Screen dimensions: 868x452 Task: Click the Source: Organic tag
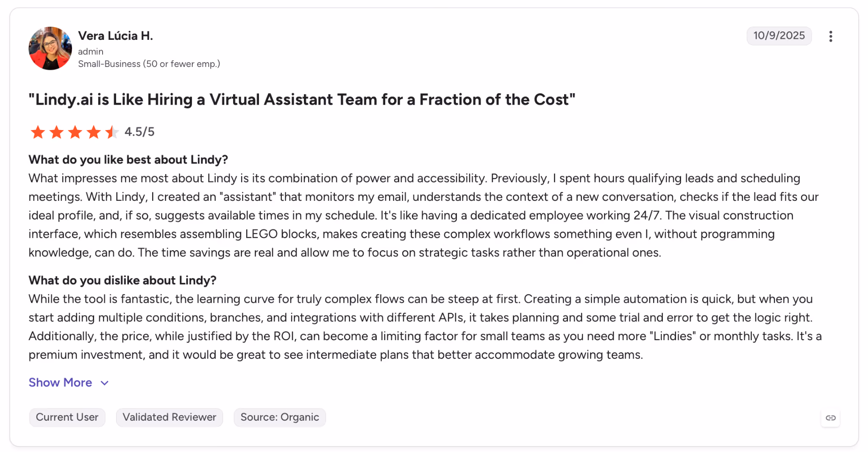[280, 417]
